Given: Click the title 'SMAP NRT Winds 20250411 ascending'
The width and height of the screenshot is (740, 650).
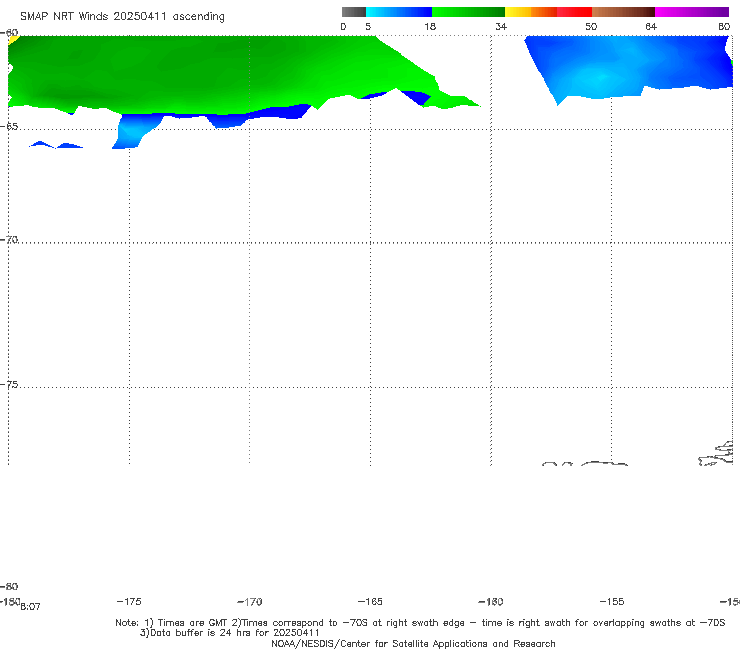Looking at the screenshot, I should (x=122, y=17).
